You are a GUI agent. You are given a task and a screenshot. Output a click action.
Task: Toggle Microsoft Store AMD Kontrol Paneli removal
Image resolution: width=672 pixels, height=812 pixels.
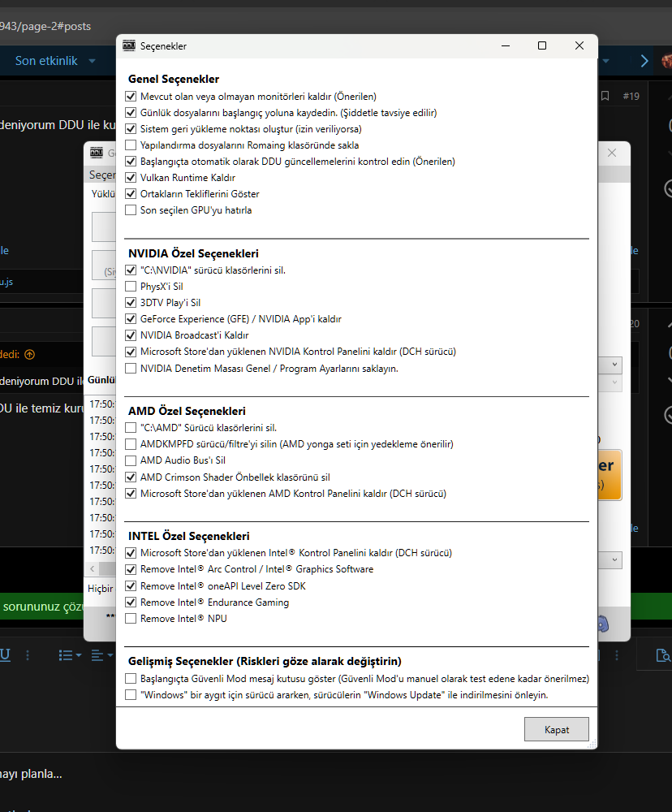(131, 494)
